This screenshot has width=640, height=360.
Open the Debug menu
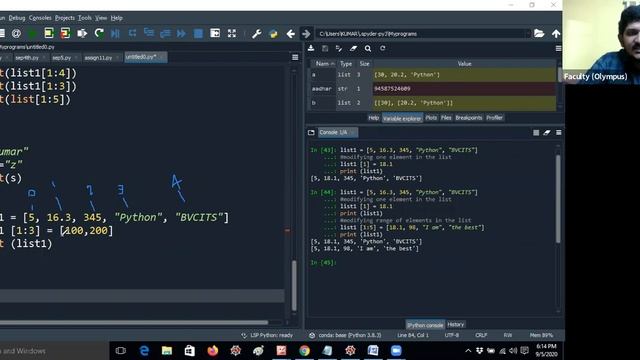point(17,18)
